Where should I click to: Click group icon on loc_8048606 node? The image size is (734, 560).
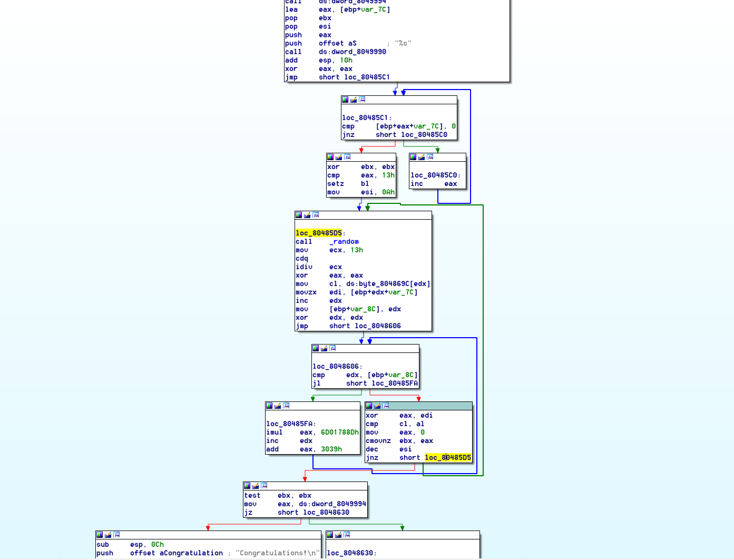pyautogui.click(x=332, y=348)
